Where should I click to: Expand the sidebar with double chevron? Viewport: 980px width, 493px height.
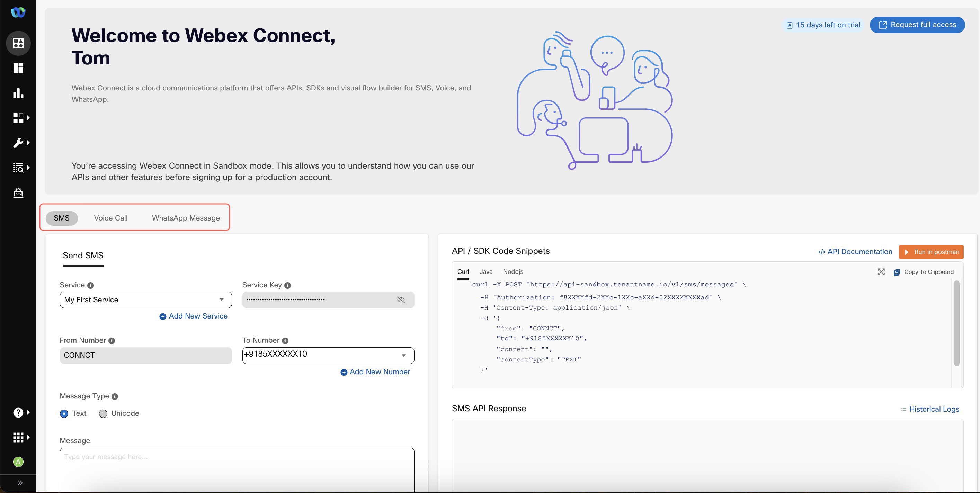tap(20, 483)
